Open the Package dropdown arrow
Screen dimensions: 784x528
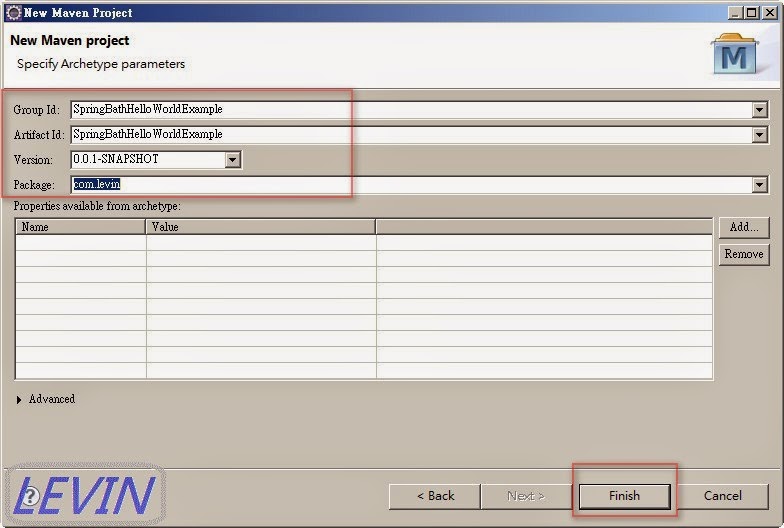760,185
